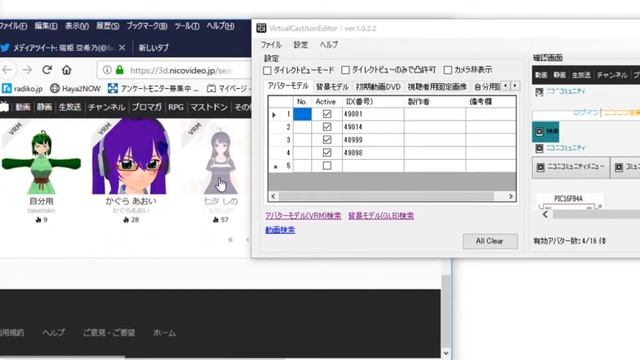Uncheck Active for ID 49014 row
This screenshot has width=640, height=360.
(327, 127)
